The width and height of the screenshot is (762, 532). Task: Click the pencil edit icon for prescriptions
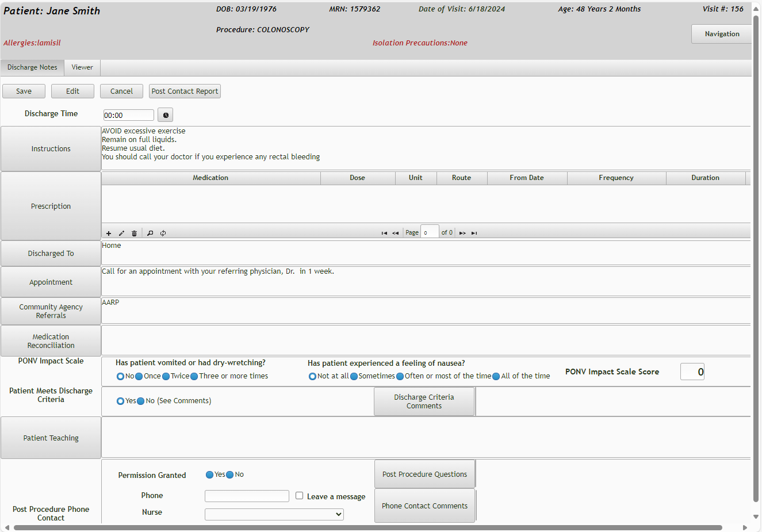pyautogui.click(x=121, y=234)
